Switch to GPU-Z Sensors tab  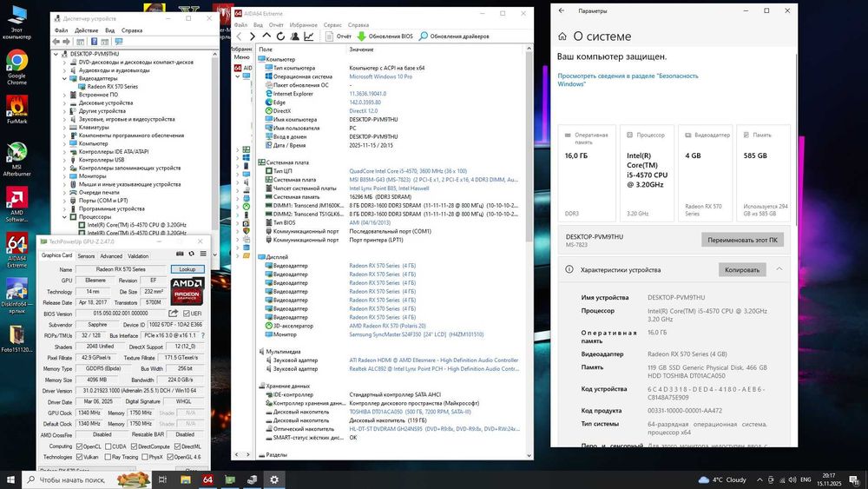point(86,256)
